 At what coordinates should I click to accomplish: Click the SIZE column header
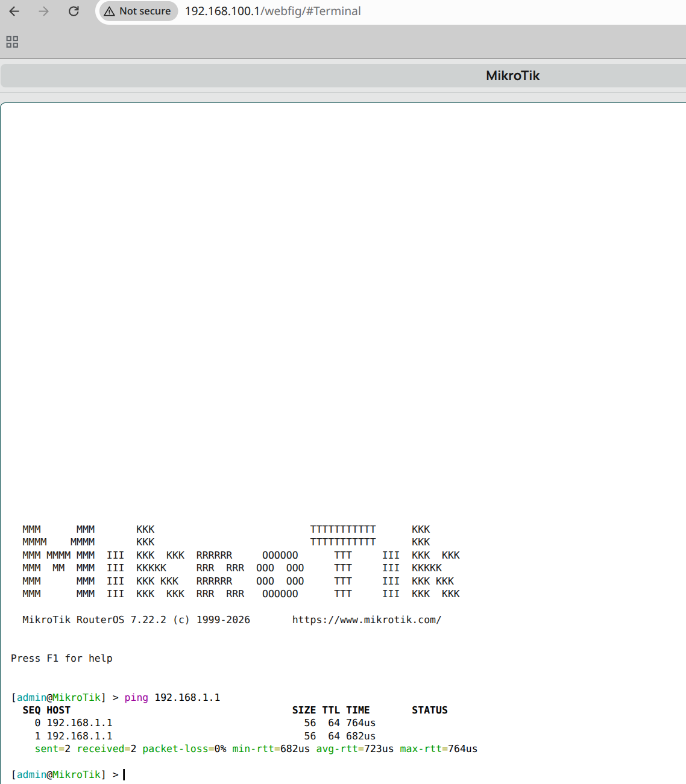pyautogui.click(x=304, y=710)
